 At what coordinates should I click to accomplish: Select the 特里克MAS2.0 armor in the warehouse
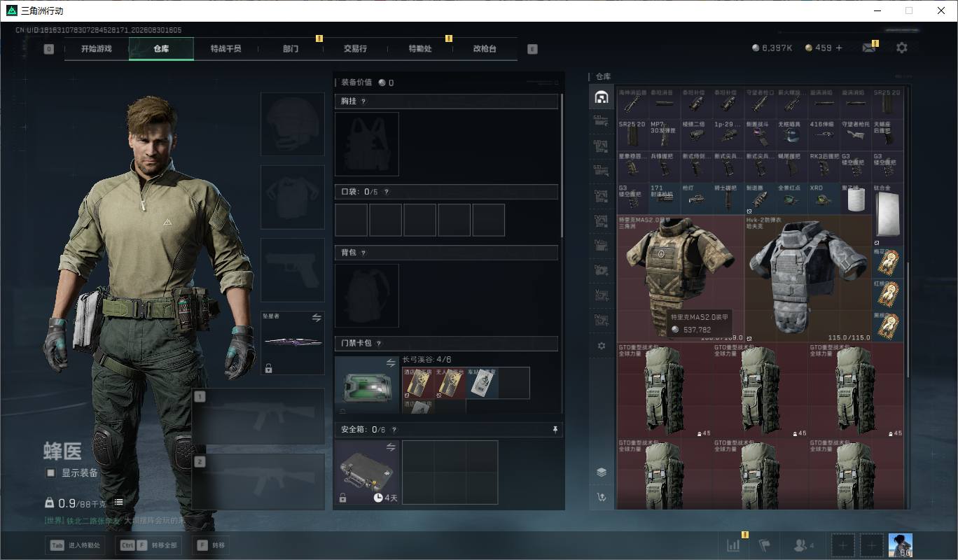click(x=680, y=278)
